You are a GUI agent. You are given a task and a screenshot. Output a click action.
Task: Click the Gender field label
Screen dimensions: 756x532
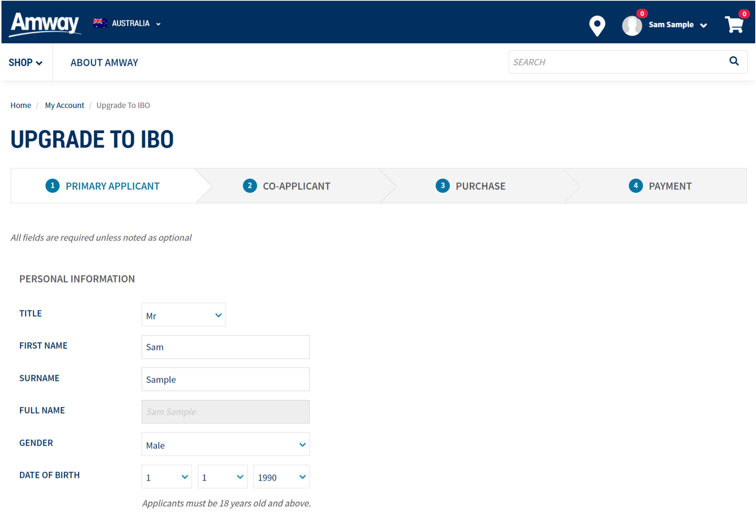tap(36, 443)
